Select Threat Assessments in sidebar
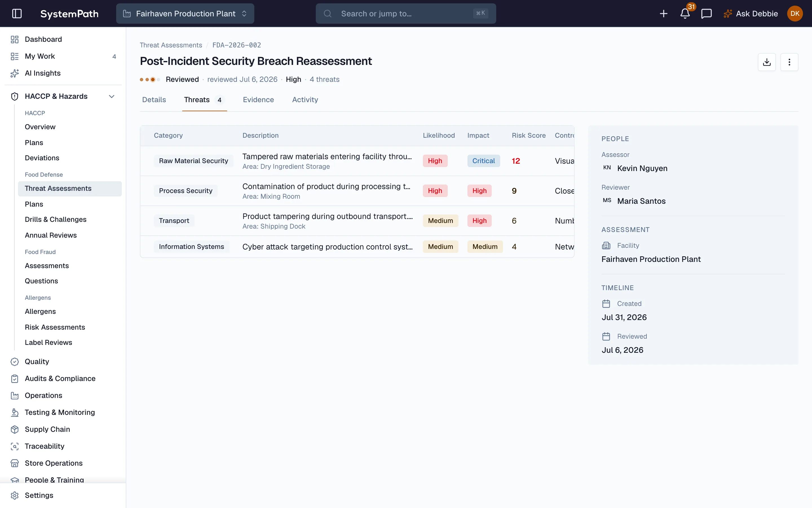This screenshot has width=812, height=508. tap(70, 189)
